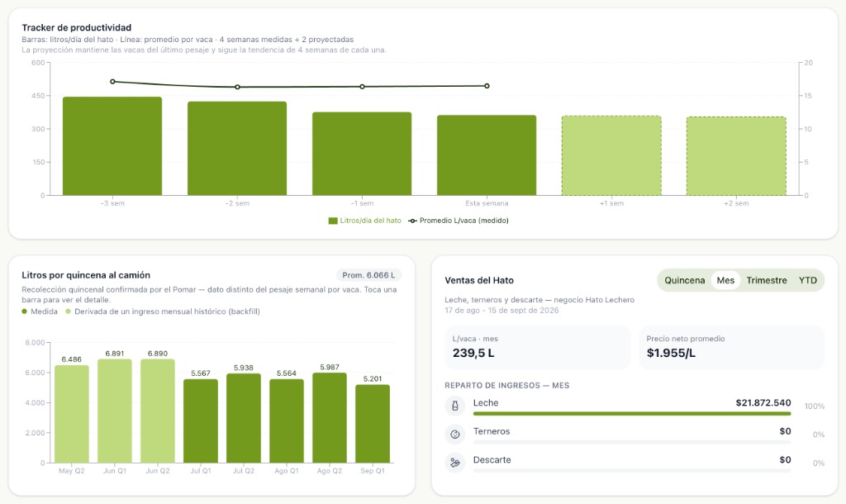Click the -2 sem productivity bar
Image resolution: width=846 pixels, height=504 pixels.
[x=237, y=149]
